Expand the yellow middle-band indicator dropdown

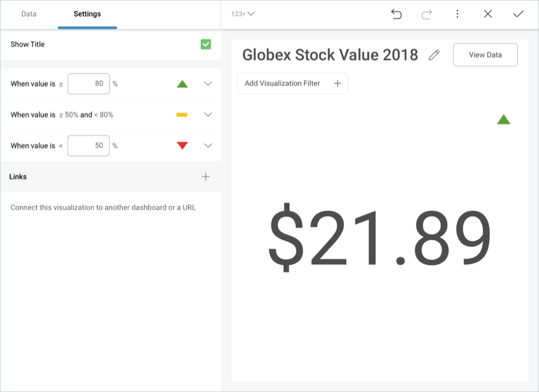click(208, 114)
